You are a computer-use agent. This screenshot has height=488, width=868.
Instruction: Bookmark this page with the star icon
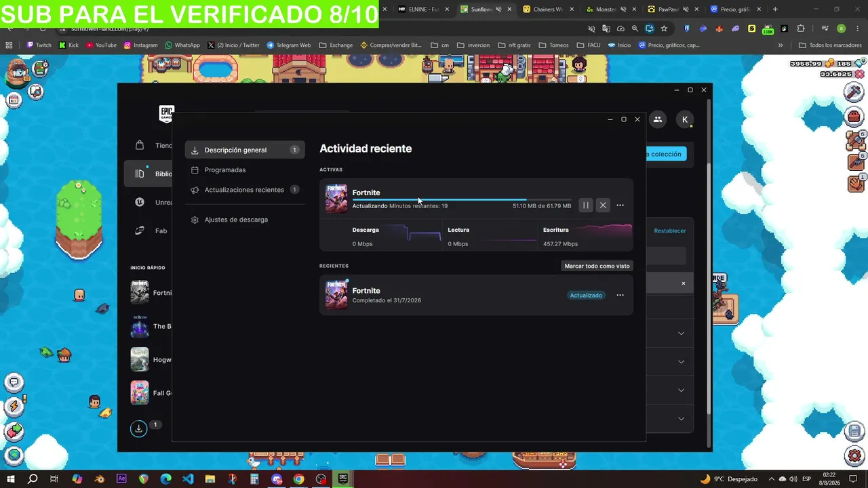coord(664,28)
